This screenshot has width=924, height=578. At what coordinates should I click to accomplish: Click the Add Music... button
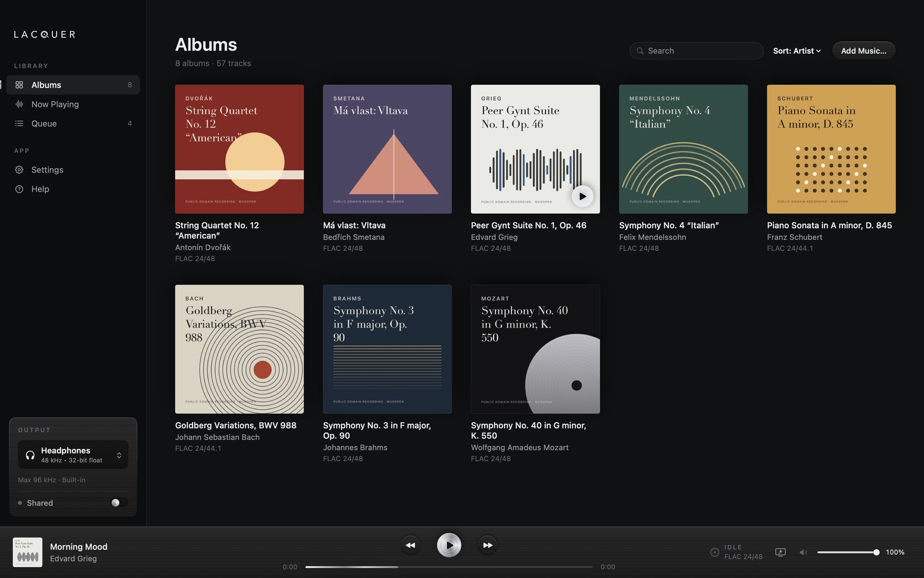(x=863, y=51)
